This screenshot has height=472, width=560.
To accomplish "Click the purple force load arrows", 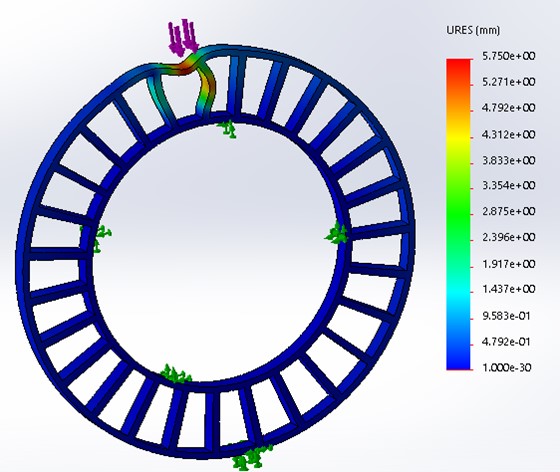I will 183,37.
